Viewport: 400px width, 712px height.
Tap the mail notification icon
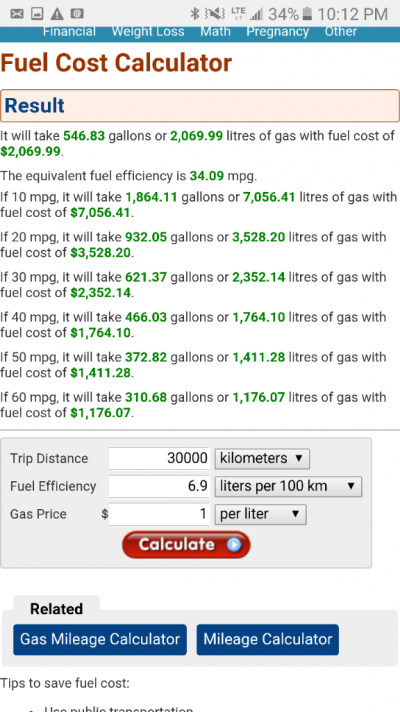click(17, 14)
